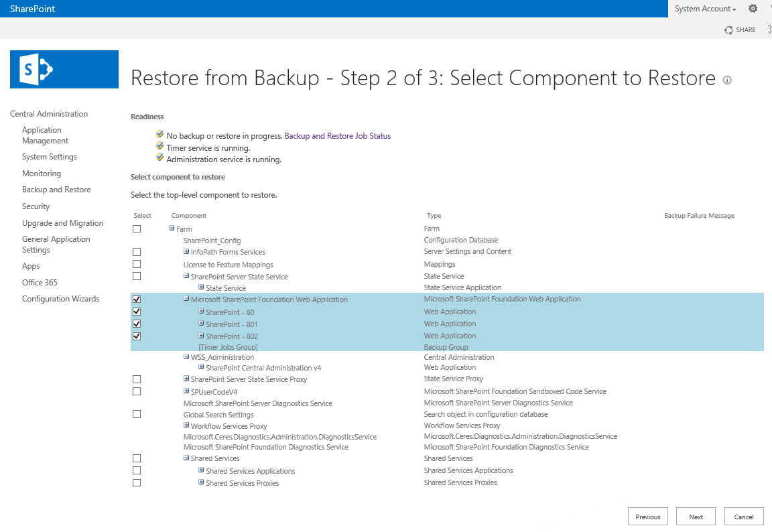Click the SharePoint logo tile
The width and height of the screenshot is (772, 532).
[64, 70]
